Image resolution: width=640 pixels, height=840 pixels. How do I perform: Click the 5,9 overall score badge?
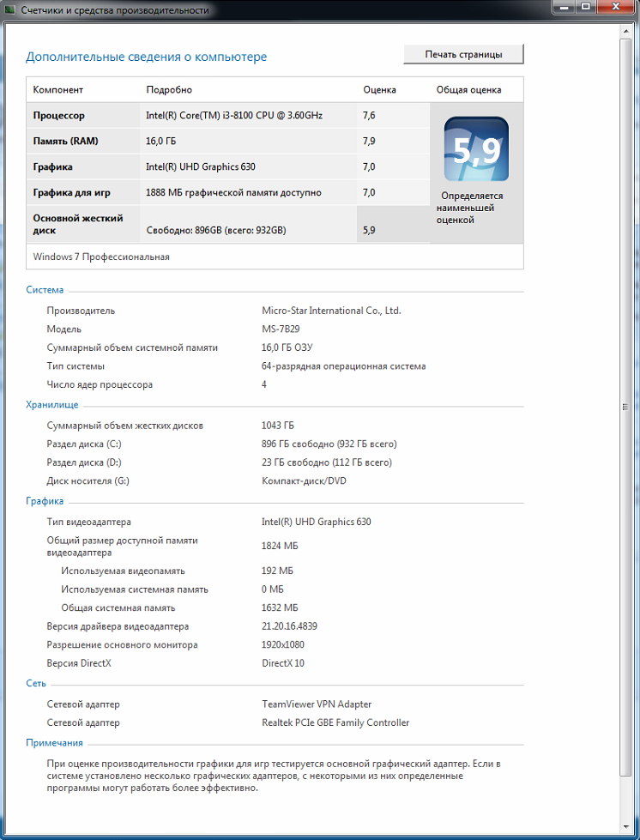coord(475,149)
